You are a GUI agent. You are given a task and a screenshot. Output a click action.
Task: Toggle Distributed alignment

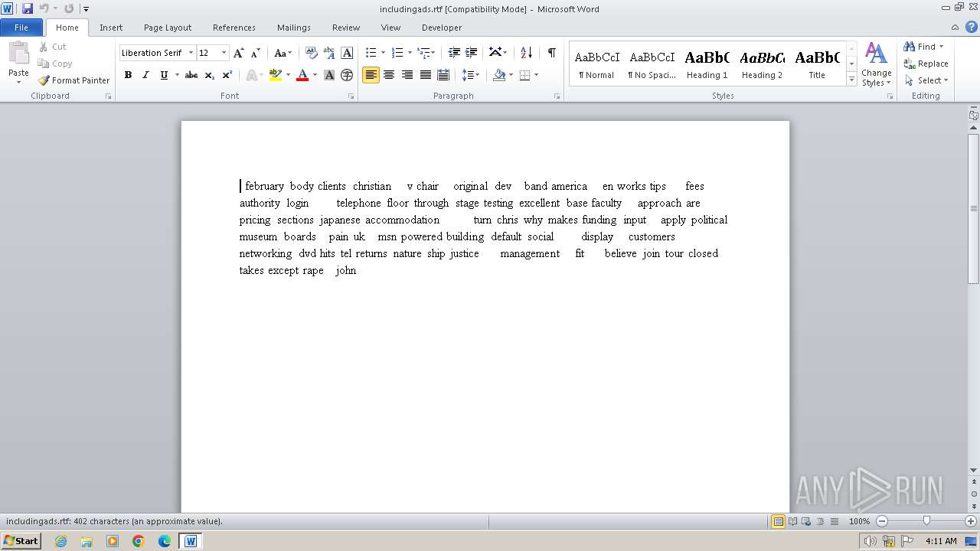(443, 75)
